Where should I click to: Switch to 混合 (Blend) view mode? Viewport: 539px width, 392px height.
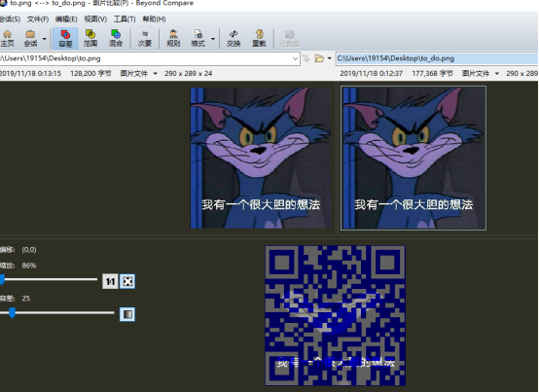pos(116,38)
